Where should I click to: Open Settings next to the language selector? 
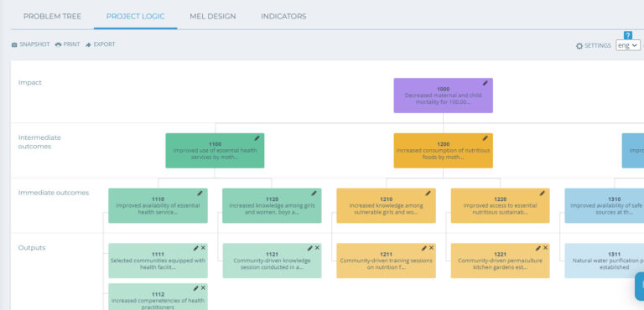[594, 45]
